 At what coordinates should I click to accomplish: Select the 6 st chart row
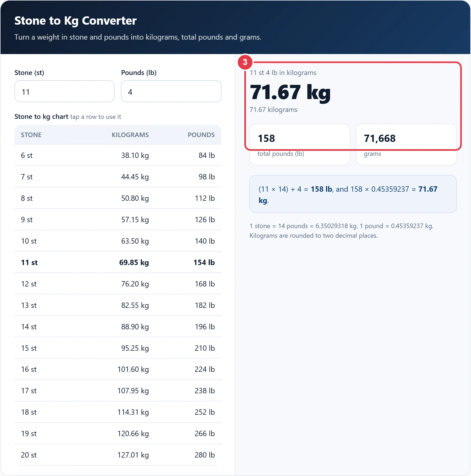tap(118, 155)
